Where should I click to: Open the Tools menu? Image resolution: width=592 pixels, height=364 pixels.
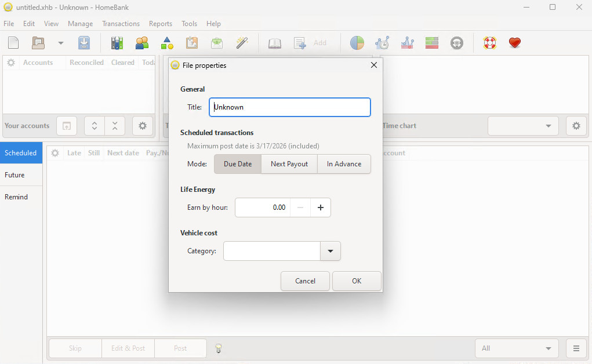point(189,23)
